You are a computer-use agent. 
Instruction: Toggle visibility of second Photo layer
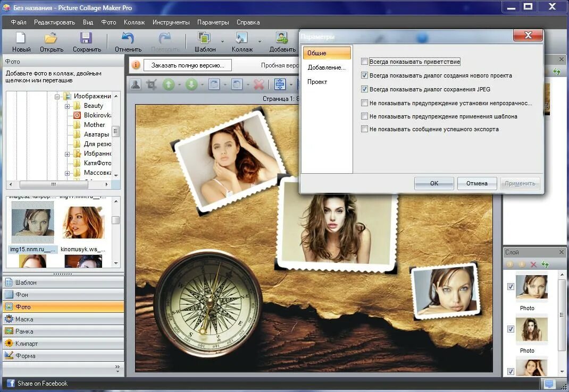pos(511,329)
